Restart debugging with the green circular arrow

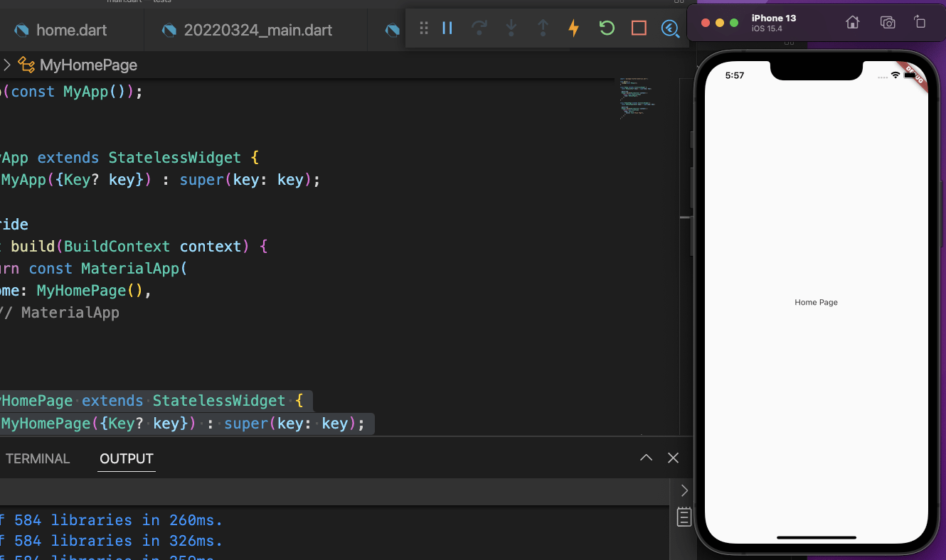[x=607, y=28]
